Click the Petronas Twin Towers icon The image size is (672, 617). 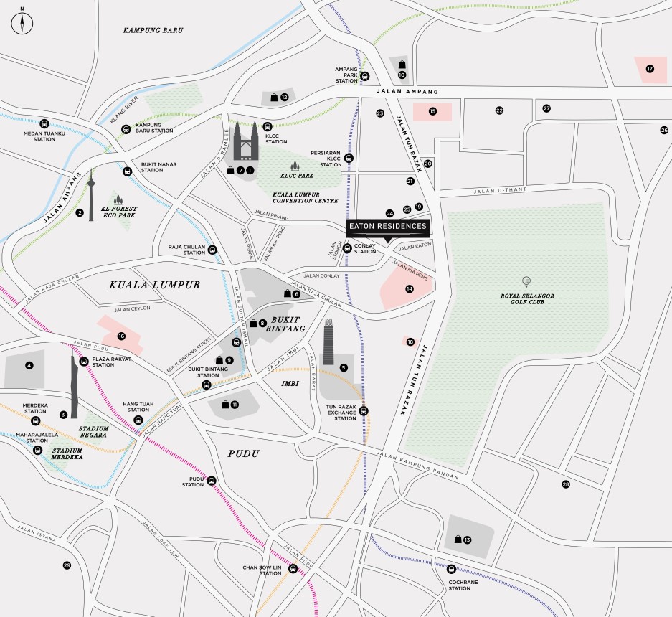click(246, 140)
